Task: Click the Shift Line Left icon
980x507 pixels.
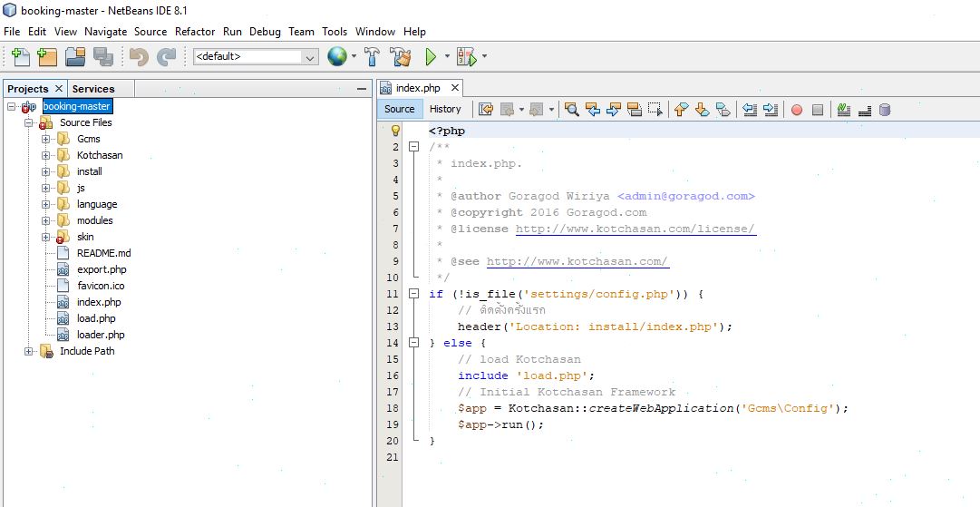Action: pyautogui.click(x=750, y=110)
